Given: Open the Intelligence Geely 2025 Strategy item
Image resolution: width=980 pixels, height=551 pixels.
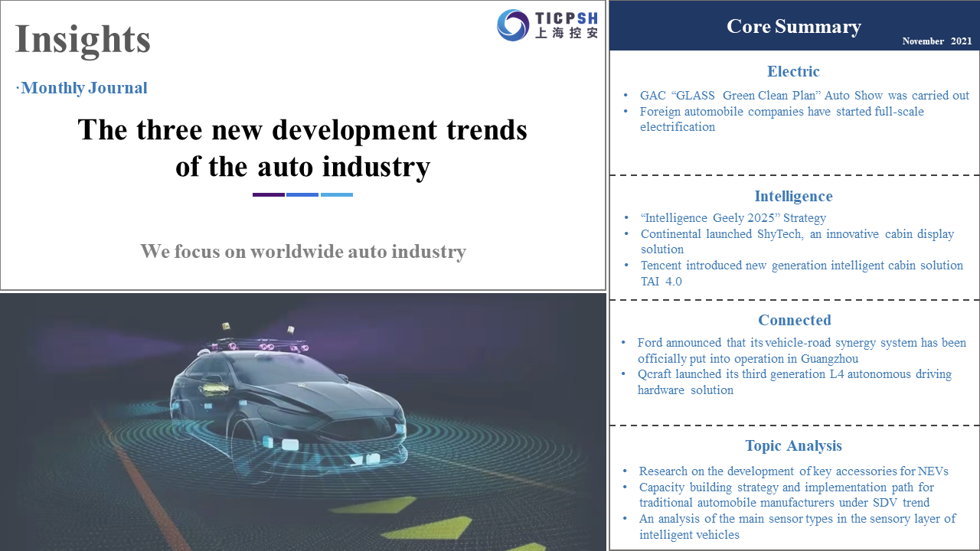Looking at the screenshot, I should 733,218.
